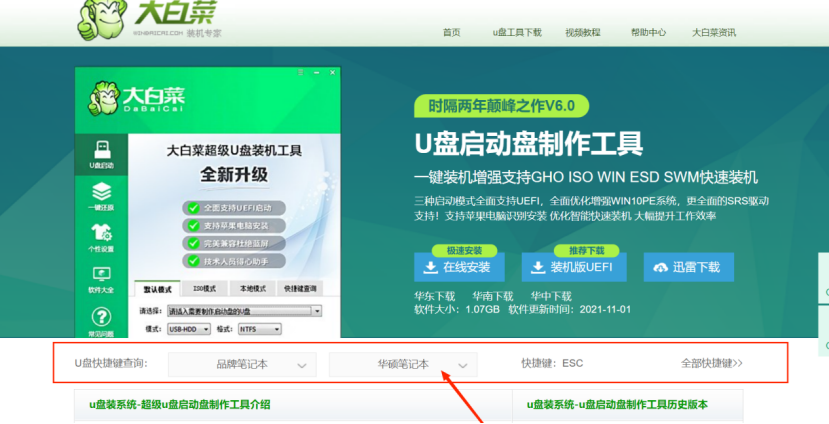Open the 全部快捷键>> link
This screenshot has height=424, width=829.
point(712,363)
